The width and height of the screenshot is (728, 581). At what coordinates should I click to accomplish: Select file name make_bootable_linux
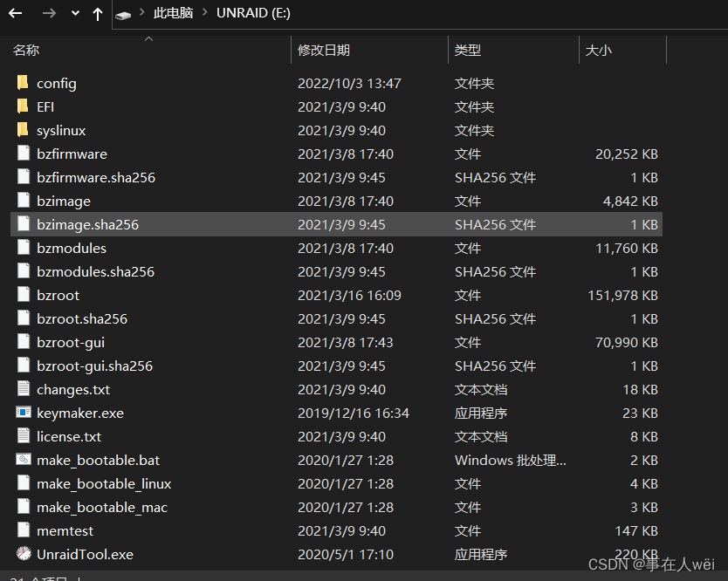tap(104, 484)
